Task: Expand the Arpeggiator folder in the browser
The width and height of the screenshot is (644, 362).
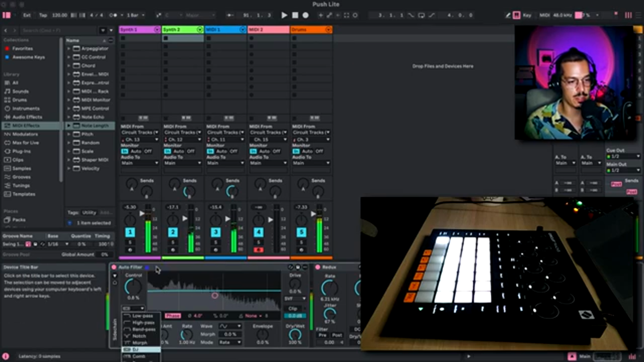Action: click(x=69, y=49)
